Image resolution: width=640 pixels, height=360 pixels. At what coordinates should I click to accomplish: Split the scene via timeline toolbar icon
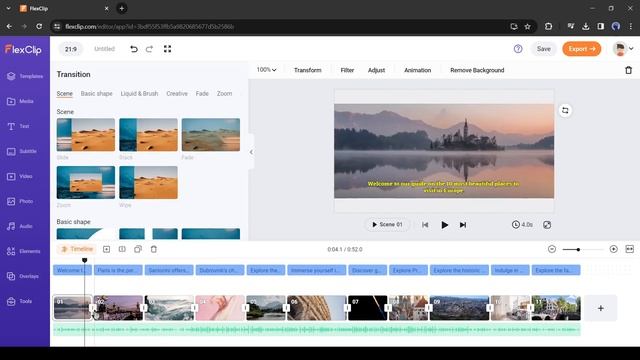coord(122,249)
